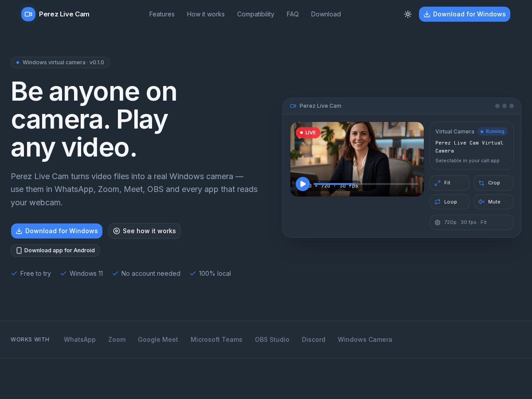Click hero Download for Windows button
532x399 pixels.
coord(57,231)
